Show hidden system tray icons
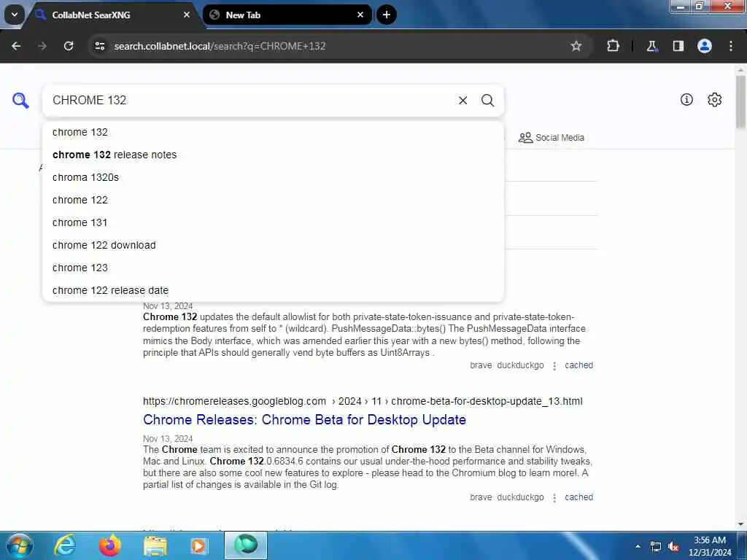This screenshot has height=560, width=747. (x=638, y=546)
